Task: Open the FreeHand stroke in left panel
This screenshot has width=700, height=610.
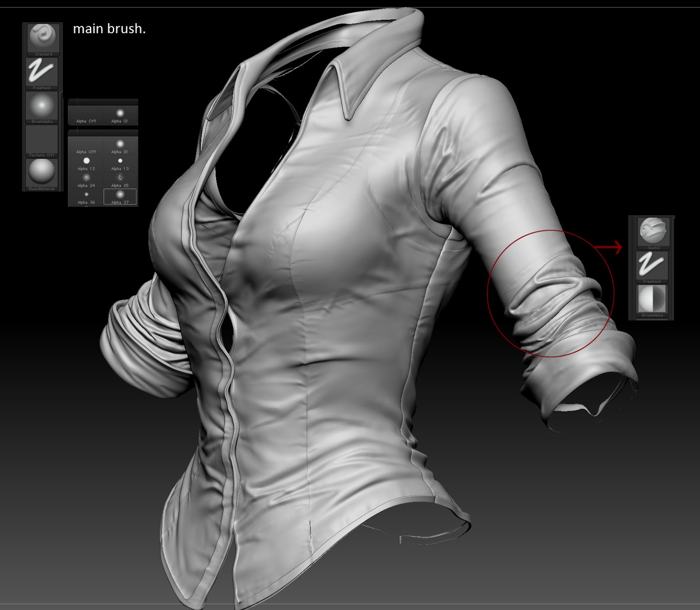Action: coord(42,73)
